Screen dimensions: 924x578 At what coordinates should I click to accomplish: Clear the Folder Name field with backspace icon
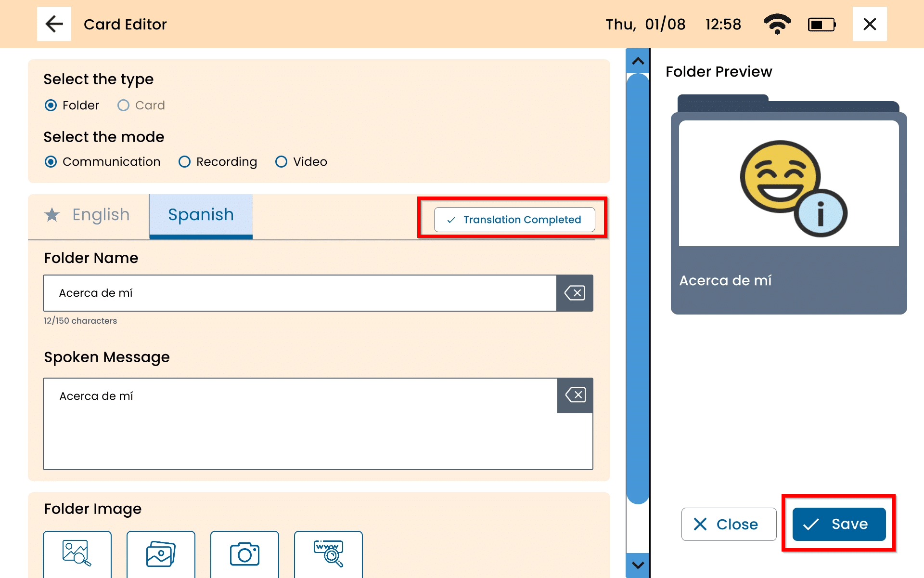[x=575, y=293]
